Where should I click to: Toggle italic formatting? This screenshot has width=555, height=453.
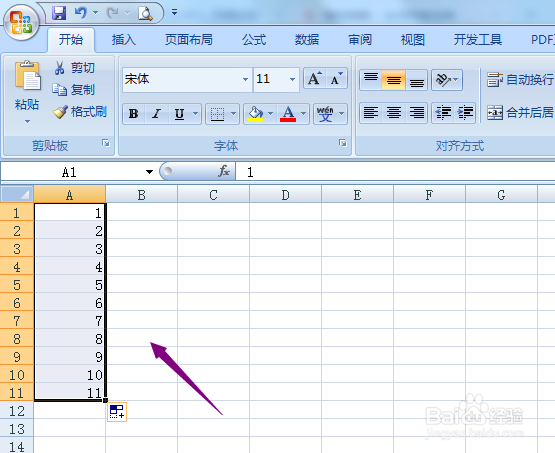coord(156,114)
